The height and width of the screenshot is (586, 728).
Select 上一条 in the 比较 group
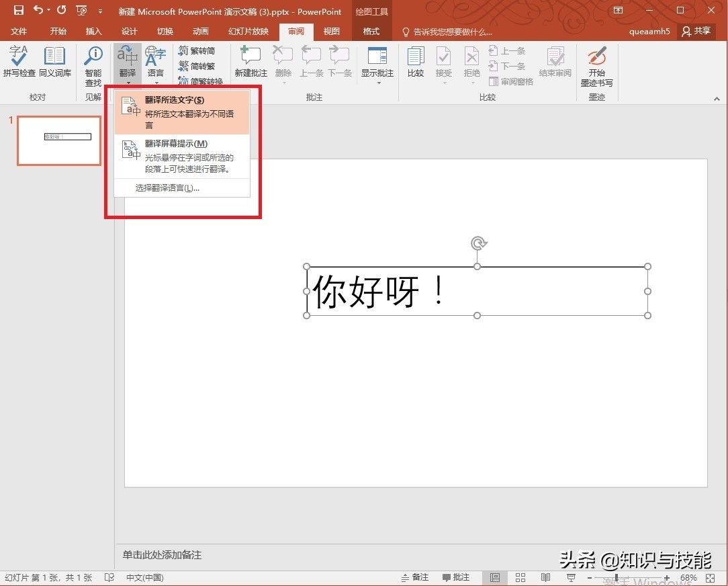coord(507,50)
